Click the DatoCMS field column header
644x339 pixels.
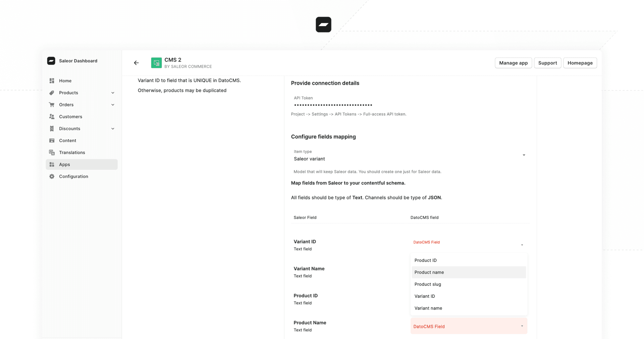[x=424, y=217]
